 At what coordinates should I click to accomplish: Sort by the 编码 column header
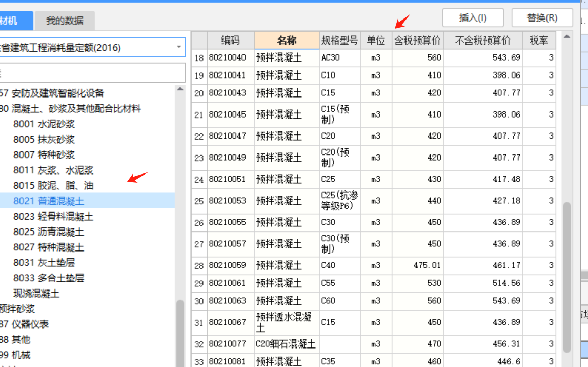tap(231, 40)
